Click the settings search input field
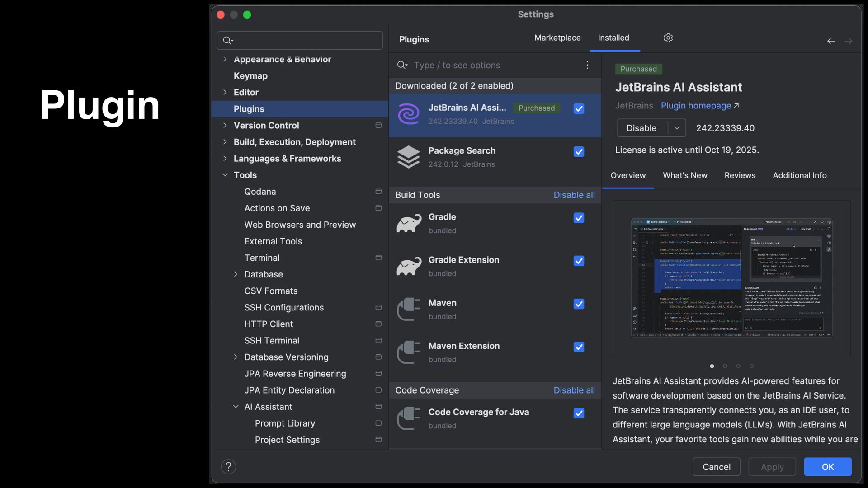 pos(305,41)
